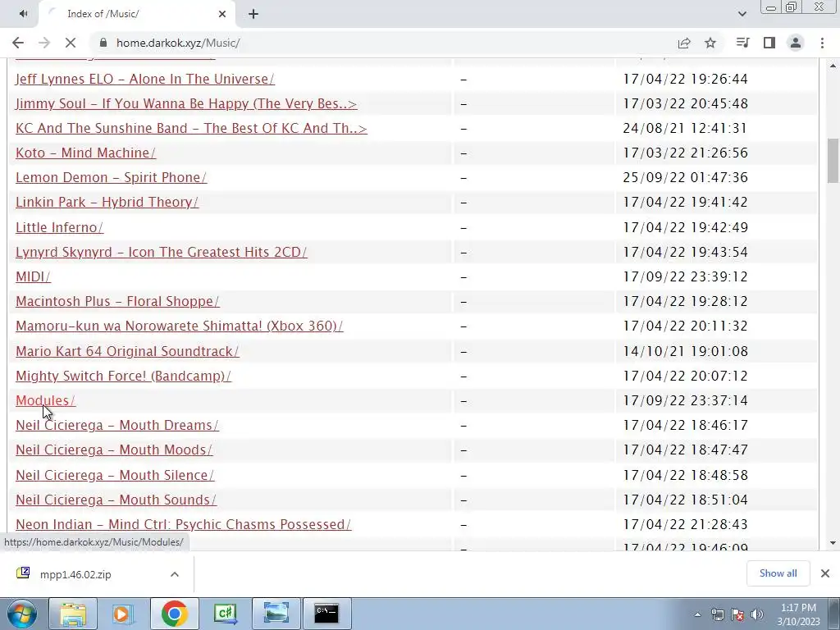Open Mario Kart 64 Original Soundtrack folder
The width and height of the screenshot is (840, 630).
127,351
